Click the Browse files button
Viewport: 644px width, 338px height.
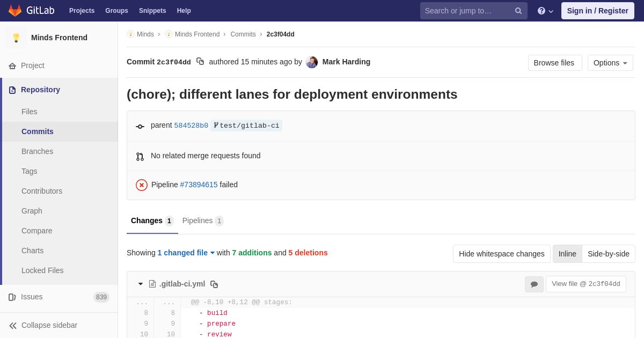click(x=554, y=63)
